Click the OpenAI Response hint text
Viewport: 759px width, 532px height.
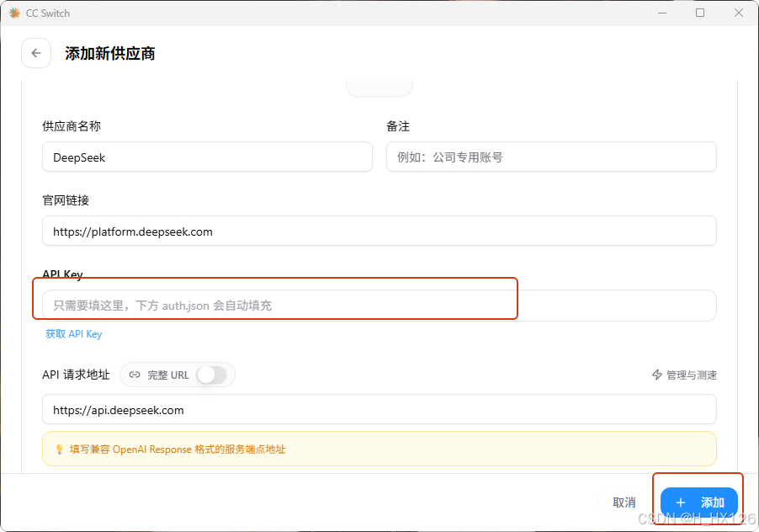(x=178, y=450)
